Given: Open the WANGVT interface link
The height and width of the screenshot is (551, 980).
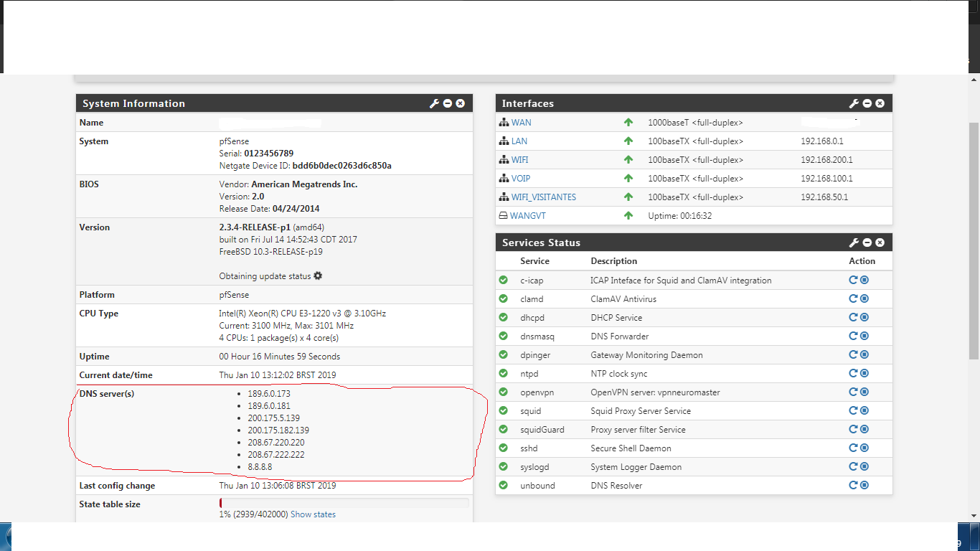Looking at the screenshot, I should click(x=527, y=216).
